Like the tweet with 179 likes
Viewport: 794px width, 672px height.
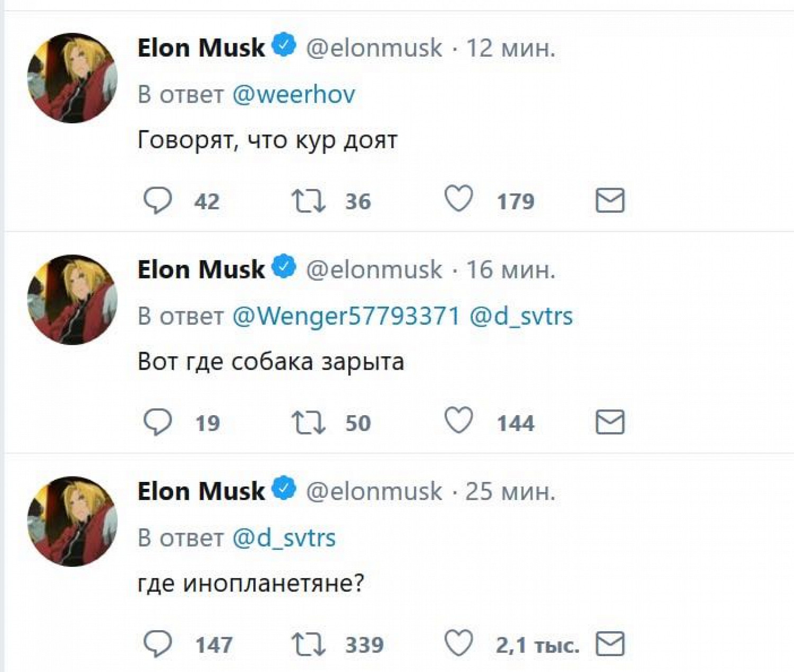click(458, 199)
